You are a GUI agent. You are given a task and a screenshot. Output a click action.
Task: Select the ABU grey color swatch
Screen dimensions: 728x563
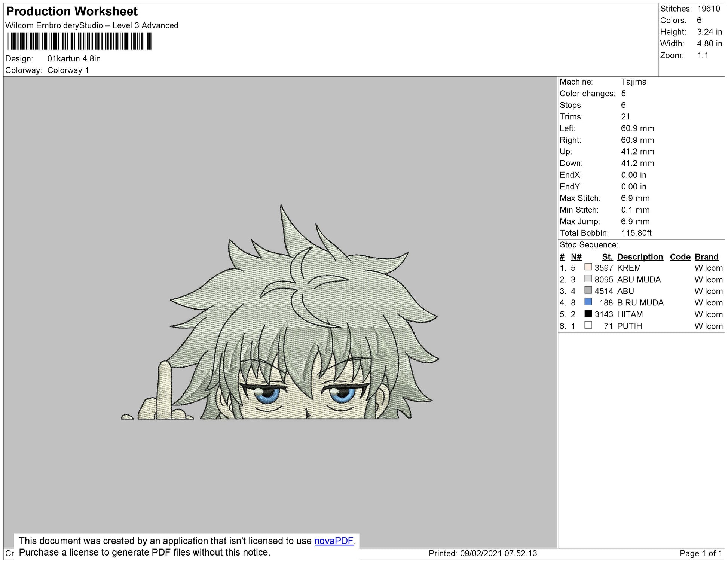[x=588, y=290]
